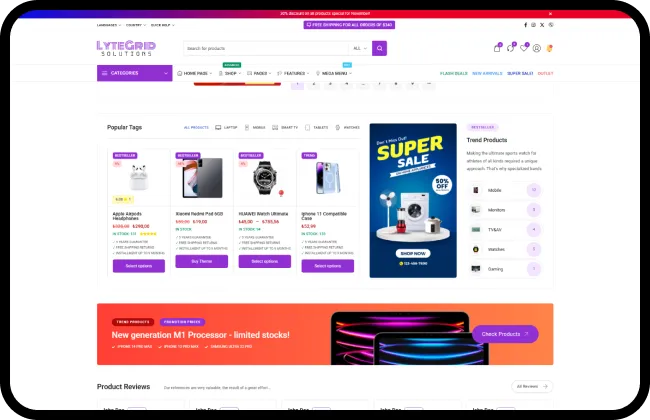Open the ALL search category dropdown

[x=359, y=48]
